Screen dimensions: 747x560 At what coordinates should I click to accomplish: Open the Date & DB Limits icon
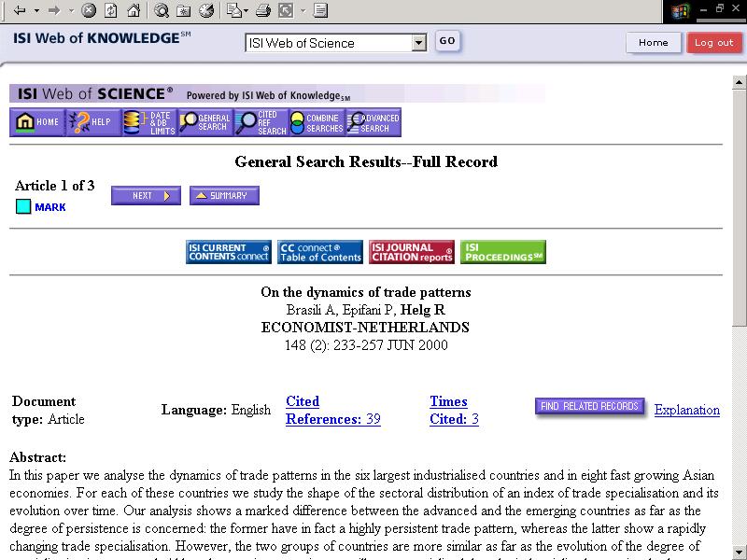tap(149, 123)
